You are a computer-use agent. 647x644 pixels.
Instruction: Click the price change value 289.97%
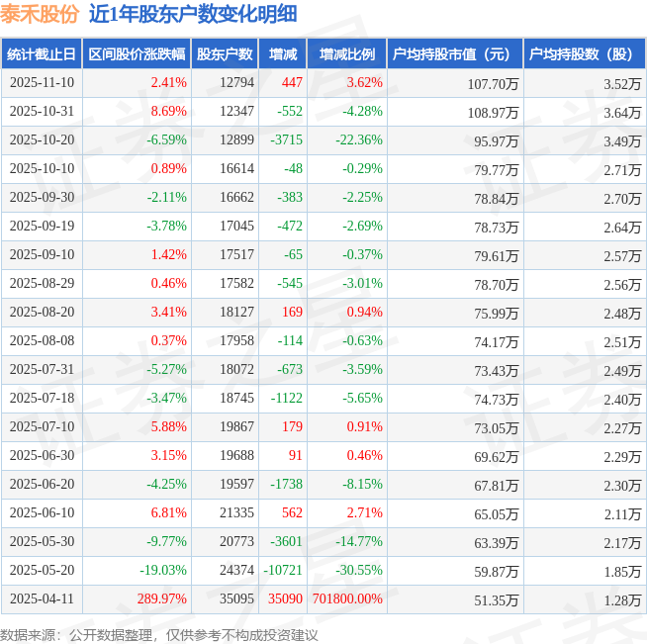coord(162,598)
